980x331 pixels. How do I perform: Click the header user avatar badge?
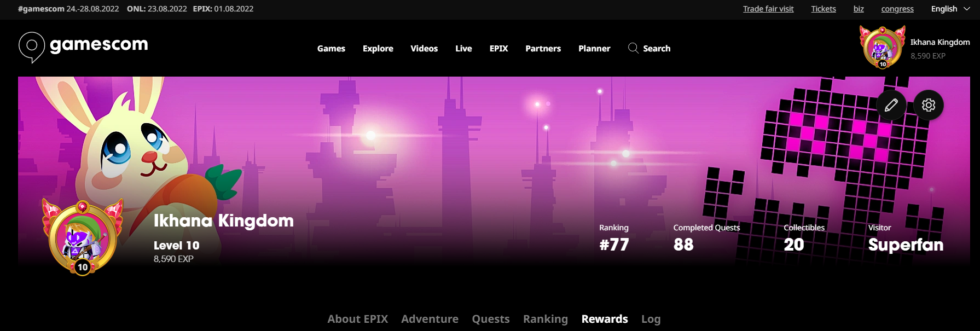882,48
